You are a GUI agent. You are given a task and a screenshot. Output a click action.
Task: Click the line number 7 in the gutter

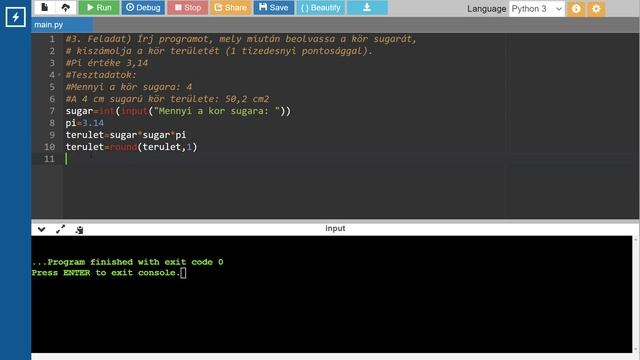tap(52, 111)
